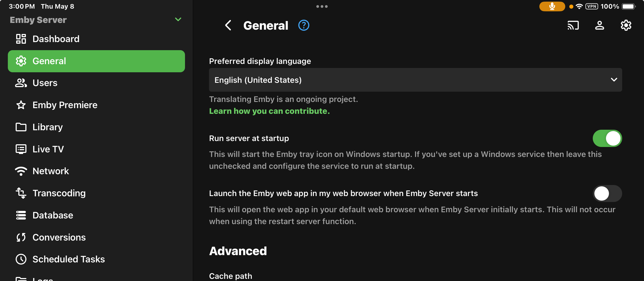Open the settings gear in top bar
This screenshot has width=644, height=281.
click(x=626, y=26)
